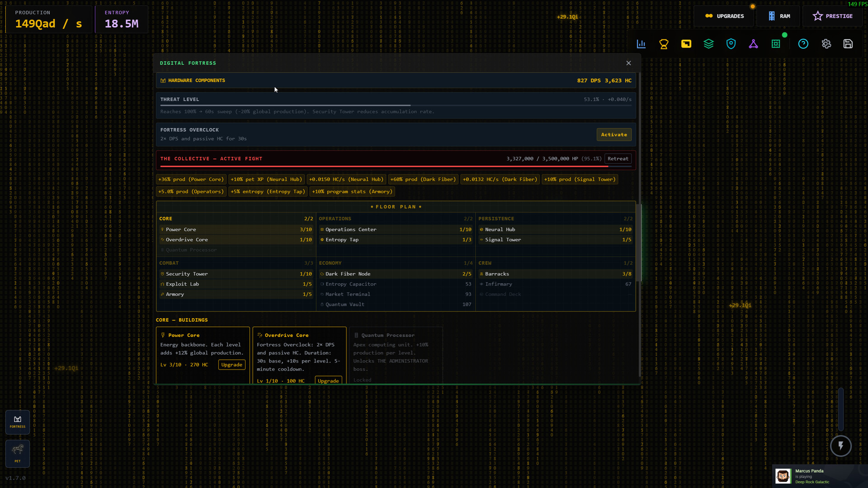Click the blue shield icon

coord(731,44)
